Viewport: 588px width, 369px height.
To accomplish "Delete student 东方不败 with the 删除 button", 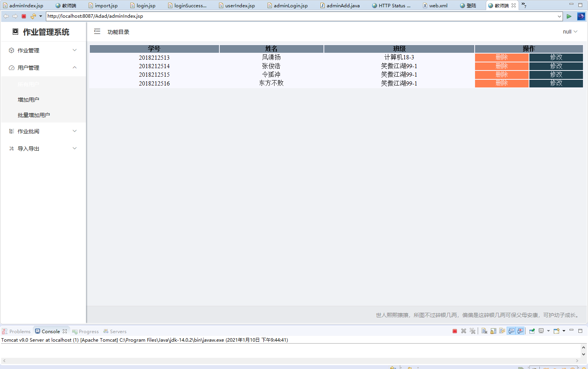I will point(502,83).
